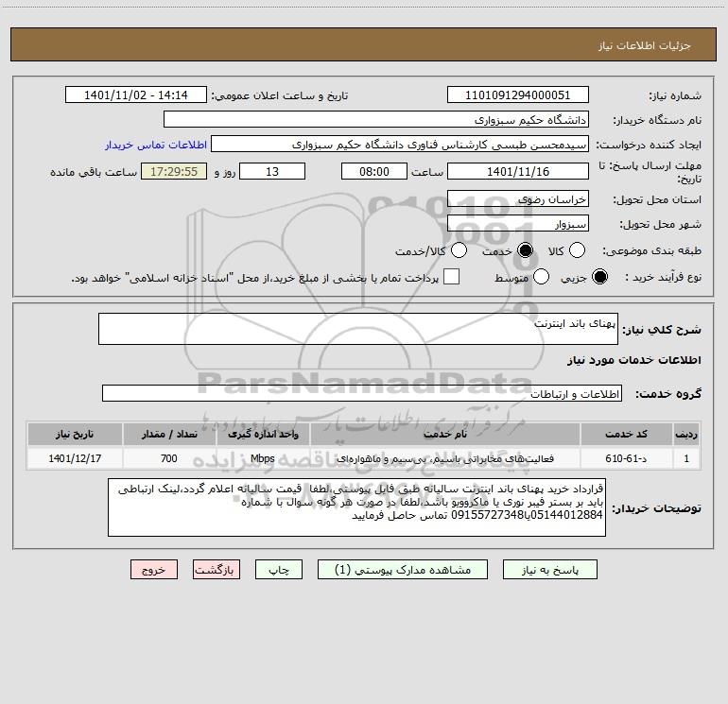This screenshot has width=728, height=704.
Task: Click the service code cell د-61-610
Action: click(x=626, y=458)
